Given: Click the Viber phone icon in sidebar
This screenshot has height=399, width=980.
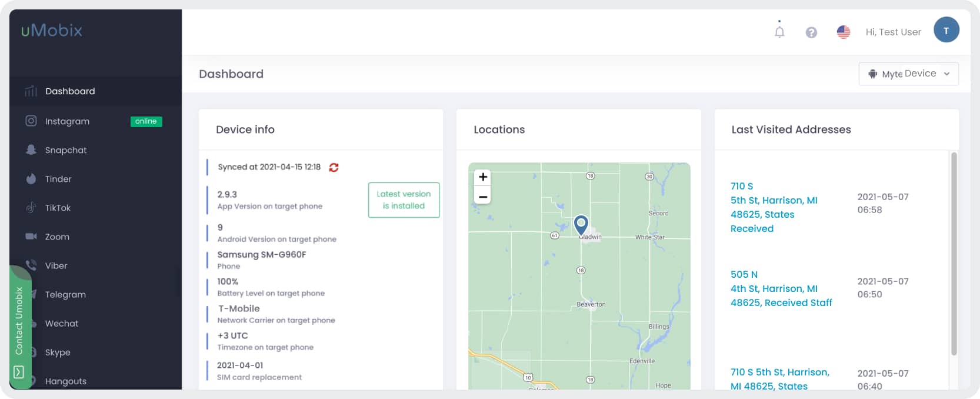Looking at the screenshot, I should pyautogui.click(x=31, y=265).
